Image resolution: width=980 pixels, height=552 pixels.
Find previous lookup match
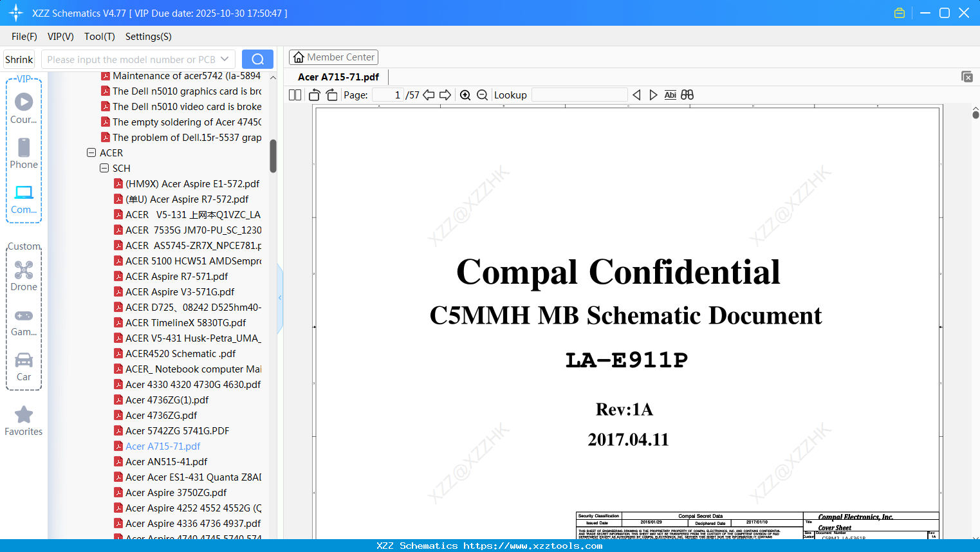(x=636, y=95)
